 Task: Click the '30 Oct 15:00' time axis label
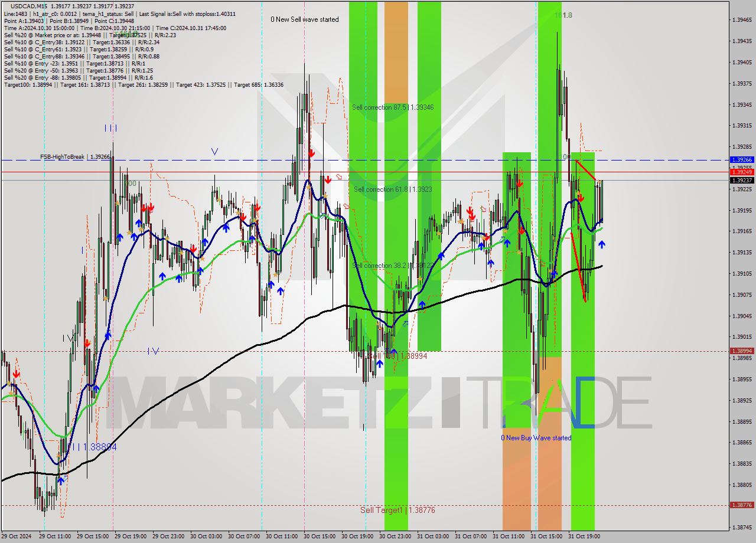[320, 537]
